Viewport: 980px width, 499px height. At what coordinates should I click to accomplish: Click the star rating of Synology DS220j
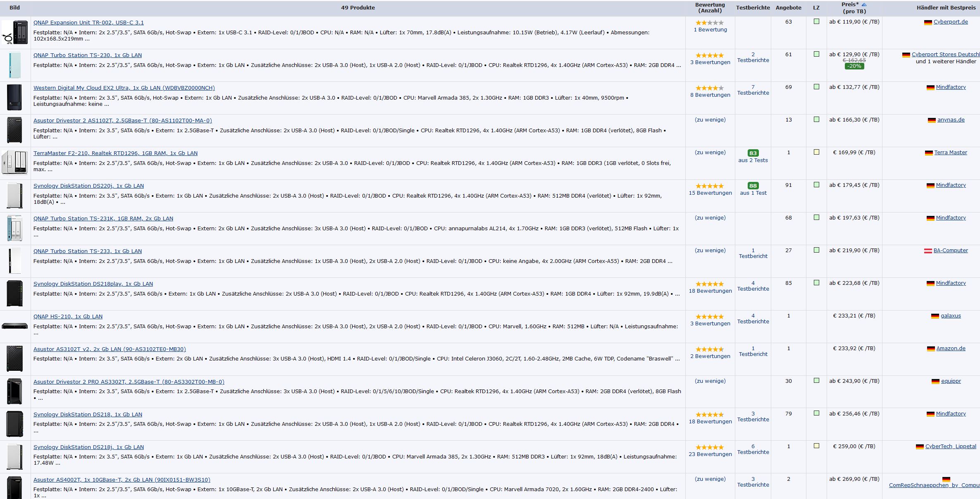point(709,186)
